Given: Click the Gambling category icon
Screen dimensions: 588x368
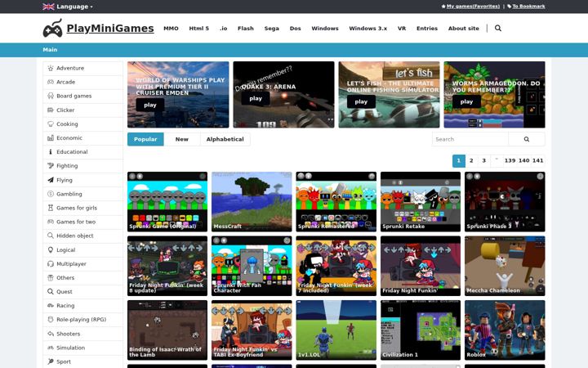Looking at the screenshot, I should click(51, 194).
